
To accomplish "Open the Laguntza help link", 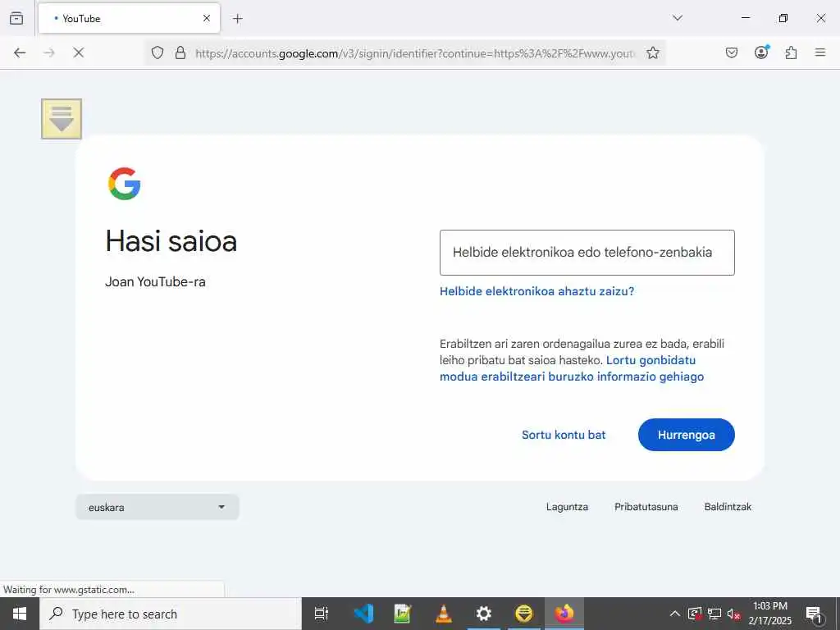I will [568, 507].
